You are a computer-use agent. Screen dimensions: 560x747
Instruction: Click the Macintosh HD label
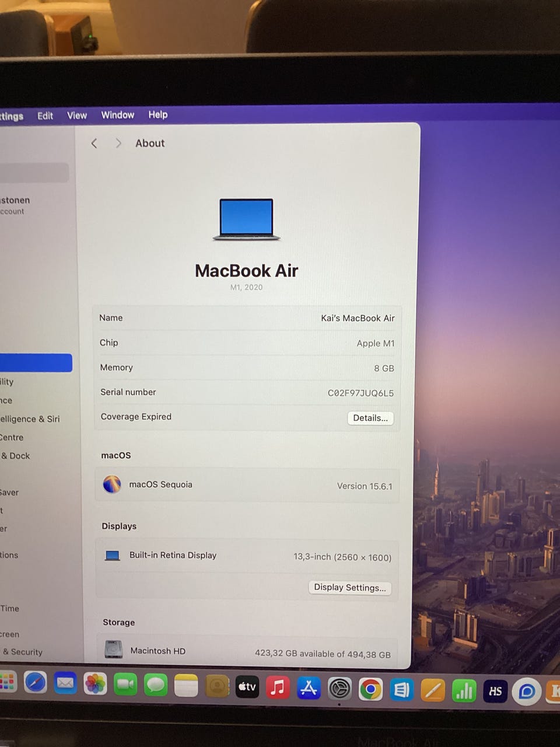tap(157, 651)
